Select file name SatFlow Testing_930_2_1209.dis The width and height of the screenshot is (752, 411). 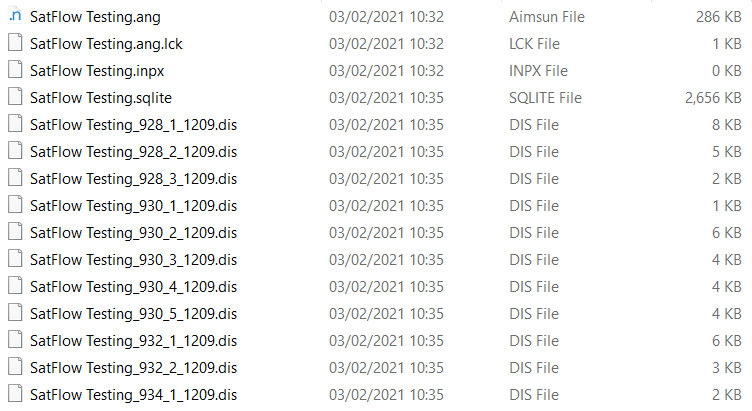click(133, 233)
